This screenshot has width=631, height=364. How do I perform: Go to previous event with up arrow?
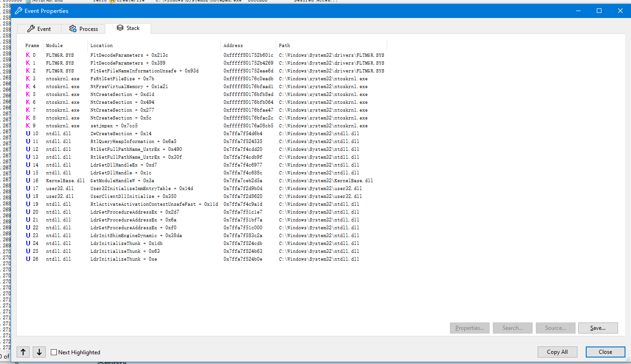[x=23, y=352]
